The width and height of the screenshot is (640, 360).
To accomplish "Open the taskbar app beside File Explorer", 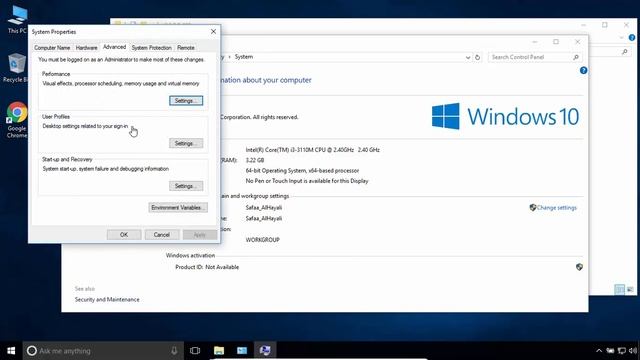I will (x=242, y=351).
